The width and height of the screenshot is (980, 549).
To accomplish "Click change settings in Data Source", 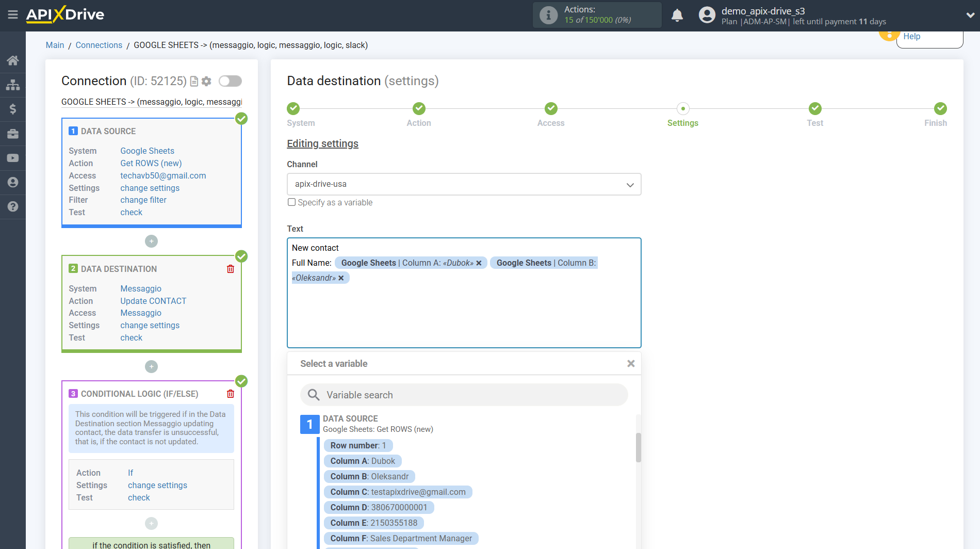I will coord(150,188).
